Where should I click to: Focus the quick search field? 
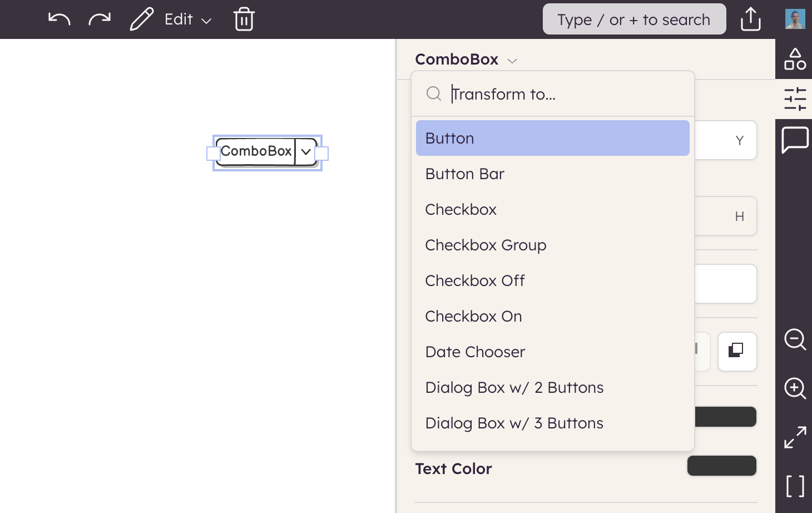click(x=634, y=19)
